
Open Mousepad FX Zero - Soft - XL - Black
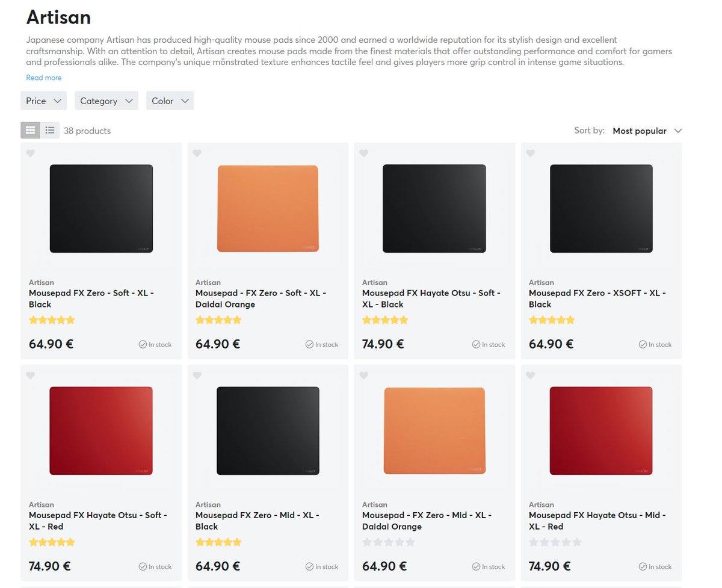(x=91, y=299)
